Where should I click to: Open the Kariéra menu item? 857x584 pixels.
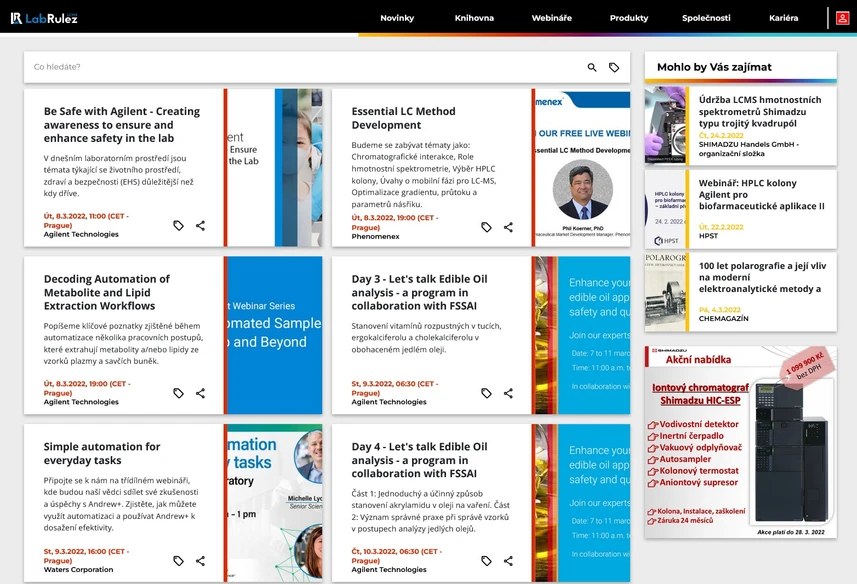[x=783, y=18]
